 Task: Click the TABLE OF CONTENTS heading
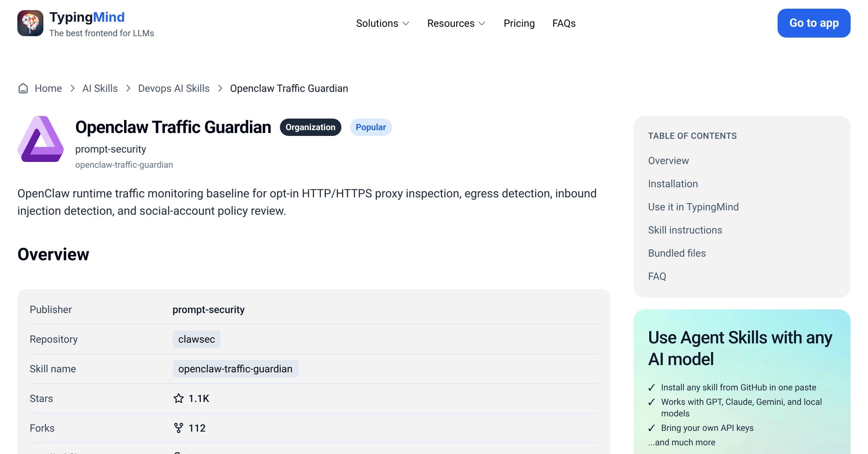click(692, 136)
